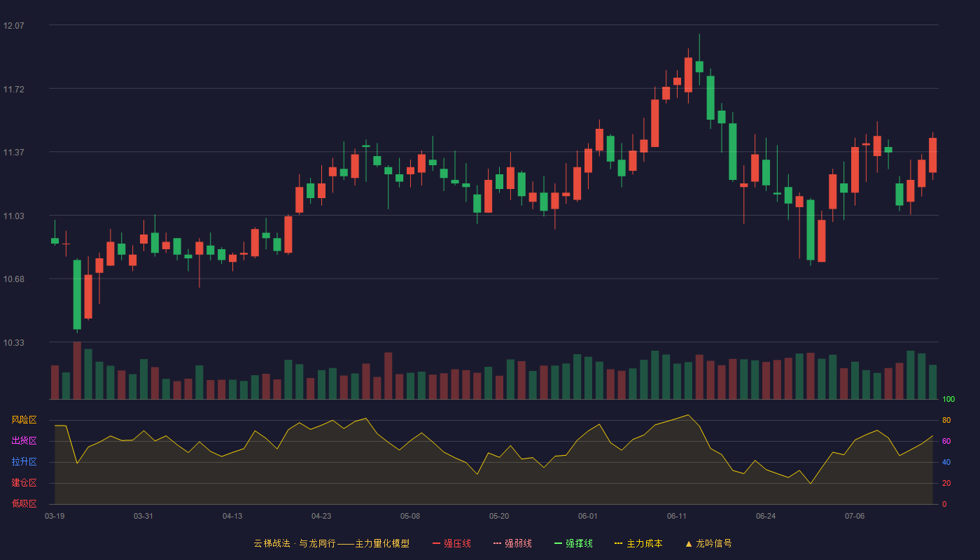Click the yellow dotted icon beside 主力成本
Viewport: 980px width, 560px height.
pos(619,543)
